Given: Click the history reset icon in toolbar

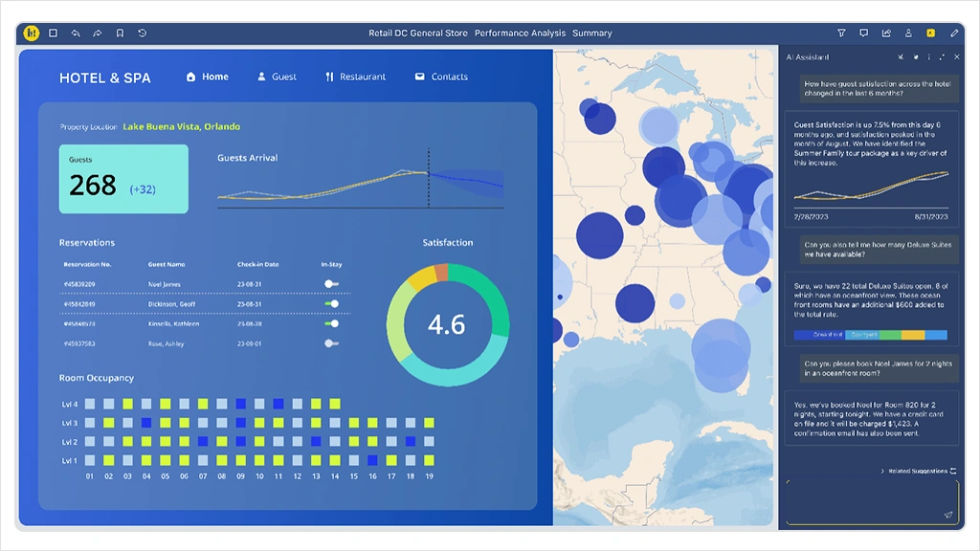Looking at the screenshot, I should click(143, 33).
